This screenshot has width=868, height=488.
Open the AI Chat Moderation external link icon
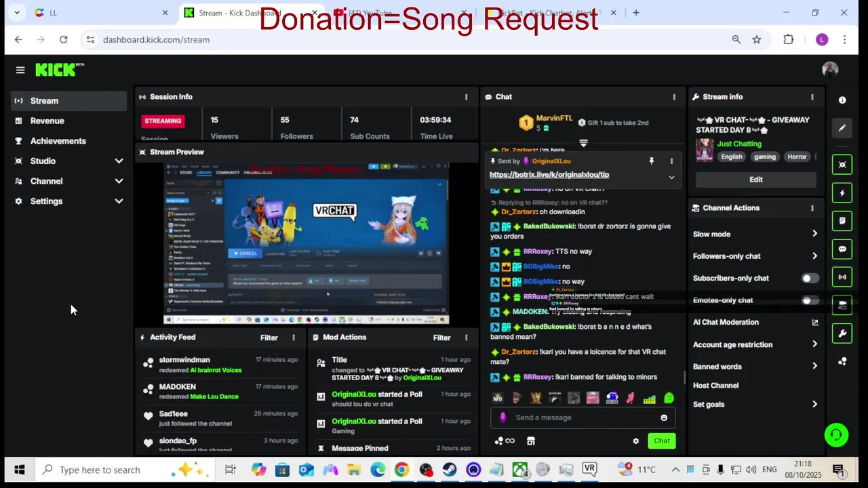point(814,323)
